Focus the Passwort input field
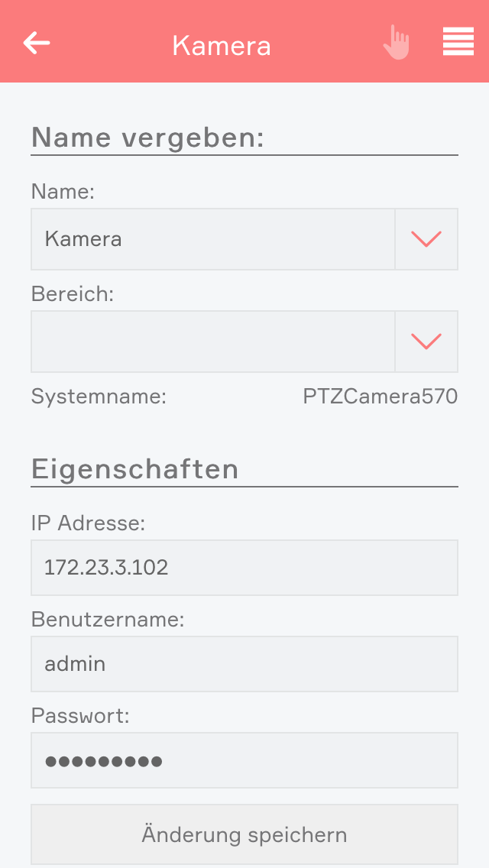Viewport: 489px width, 868px height. coord(244,760)
